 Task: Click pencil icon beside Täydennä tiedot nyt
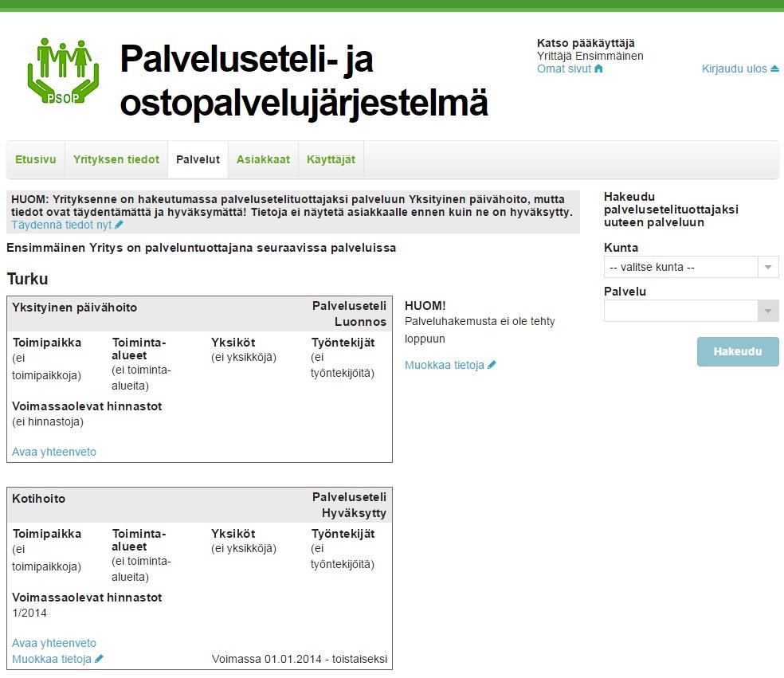119,225
